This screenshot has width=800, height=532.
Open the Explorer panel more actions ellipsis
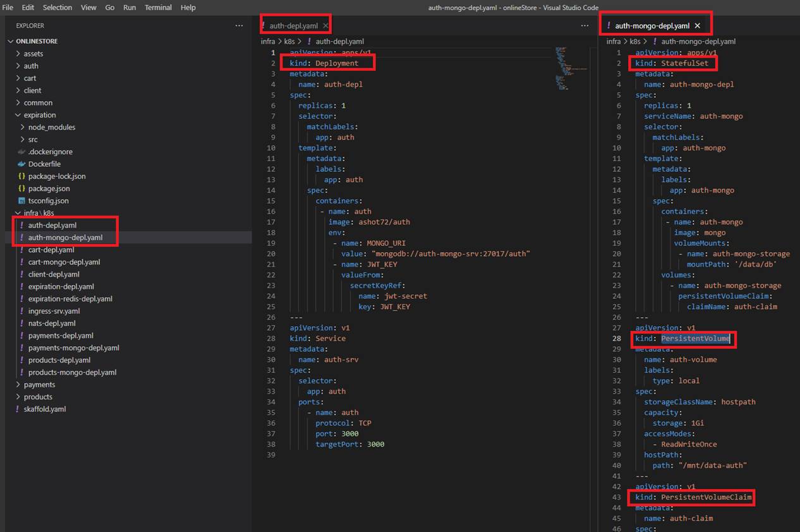pyautogui.click(x=239, y=26)
